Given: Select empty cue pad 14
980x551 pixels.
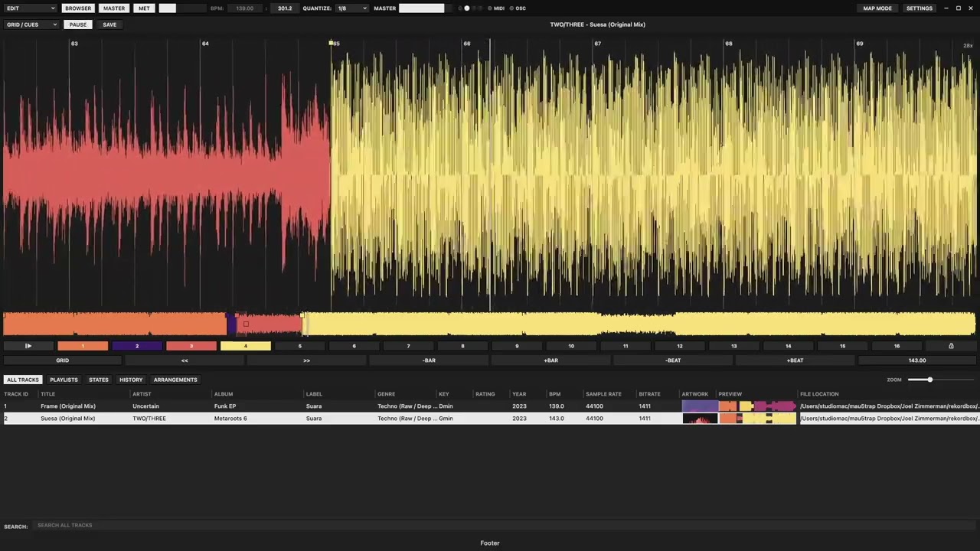Looking at the screenshot, I should click(789, 346).
